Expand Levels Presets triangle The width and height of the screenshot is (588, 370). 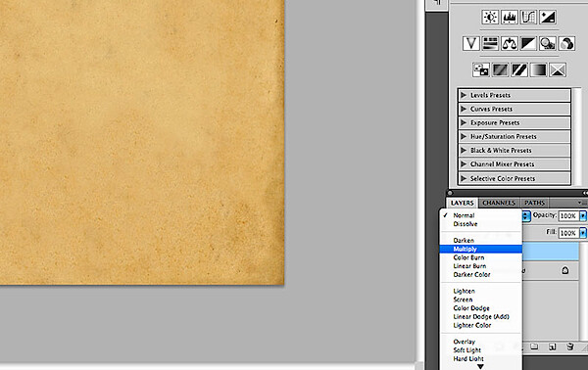[464, 95]
